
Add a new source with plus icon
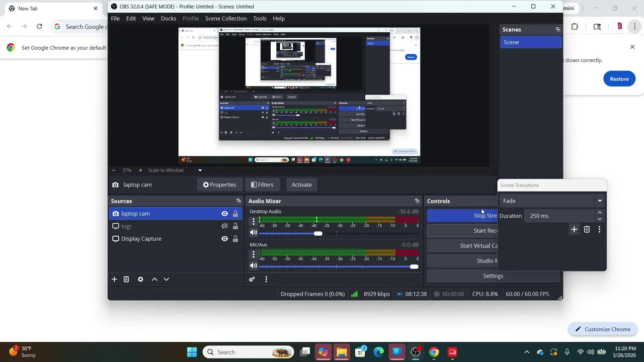tap(114, 279)
